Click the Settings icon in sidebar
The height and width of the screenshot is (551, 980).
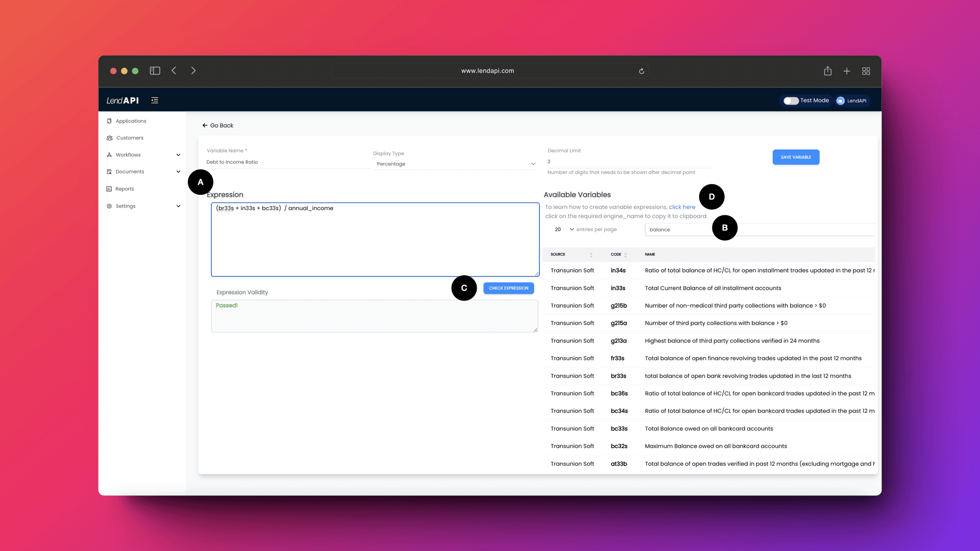click(109, 206)
